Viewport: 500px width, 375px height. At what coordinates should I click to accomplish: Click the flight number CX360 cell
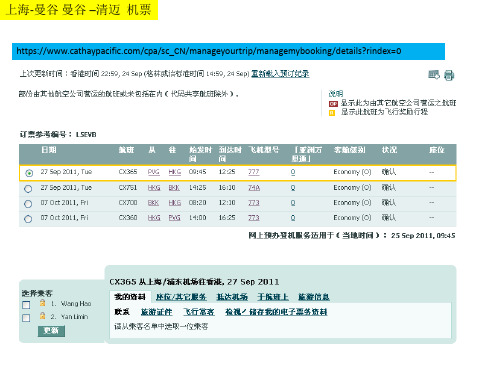(x=128, y=218)
